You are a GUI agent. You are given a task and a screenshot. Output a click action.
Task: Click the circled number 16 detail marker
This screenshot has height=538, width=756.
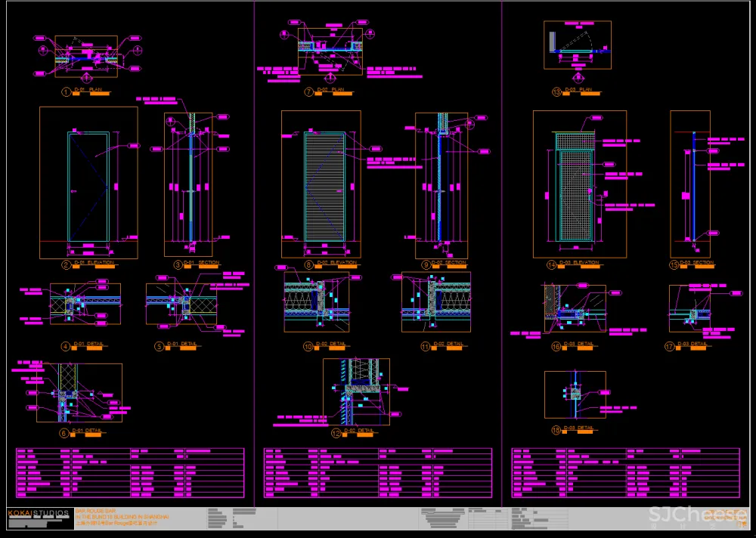[556, 346]
